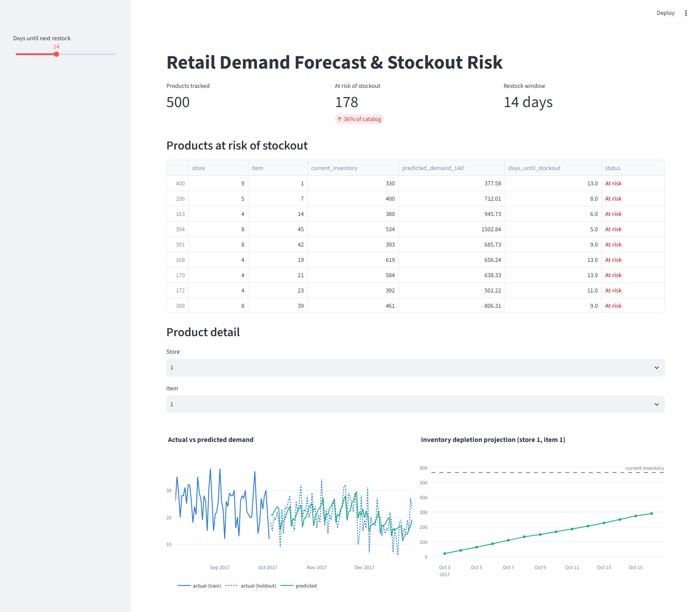
Task: Click days until stockout 11.0 cell
Action: tap(553, 290)
